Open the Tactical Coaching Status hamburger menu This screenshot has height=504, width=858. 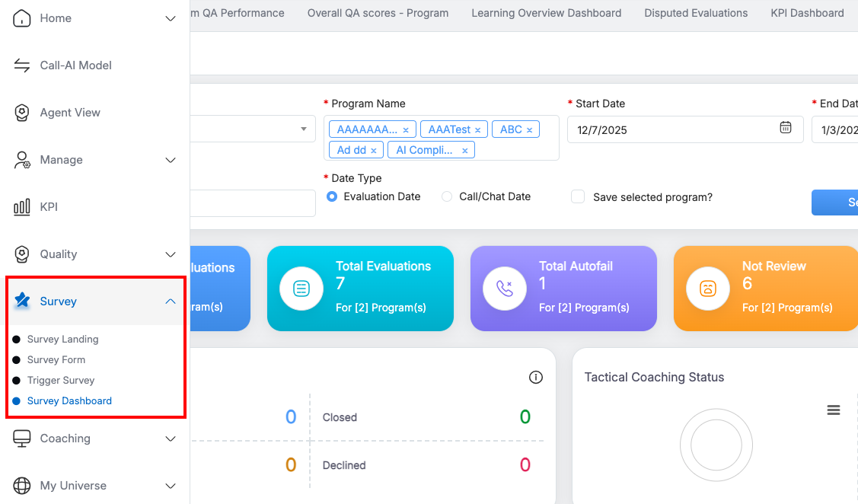pos(834,410)
